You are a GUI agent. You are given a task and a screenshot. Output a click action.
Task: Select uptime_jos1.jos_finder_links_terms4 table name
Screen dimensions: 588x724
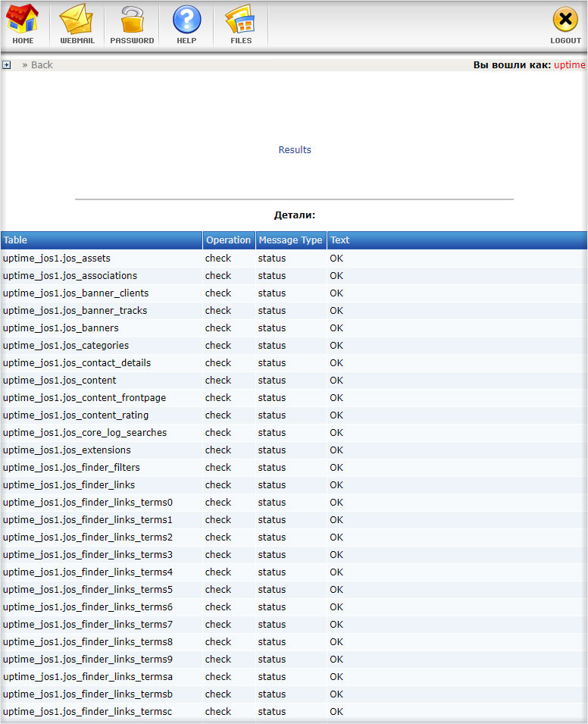coord(88,572)
